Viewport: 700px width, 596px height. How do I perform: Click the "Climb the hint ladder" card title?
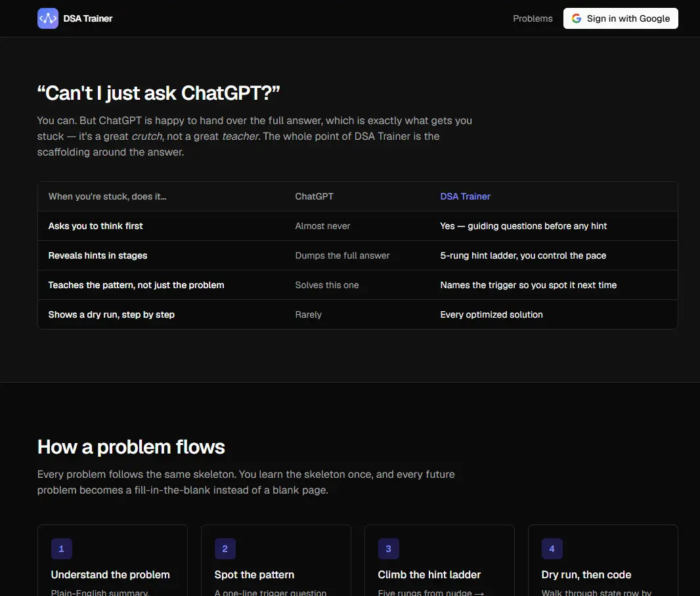coord(429,574)
